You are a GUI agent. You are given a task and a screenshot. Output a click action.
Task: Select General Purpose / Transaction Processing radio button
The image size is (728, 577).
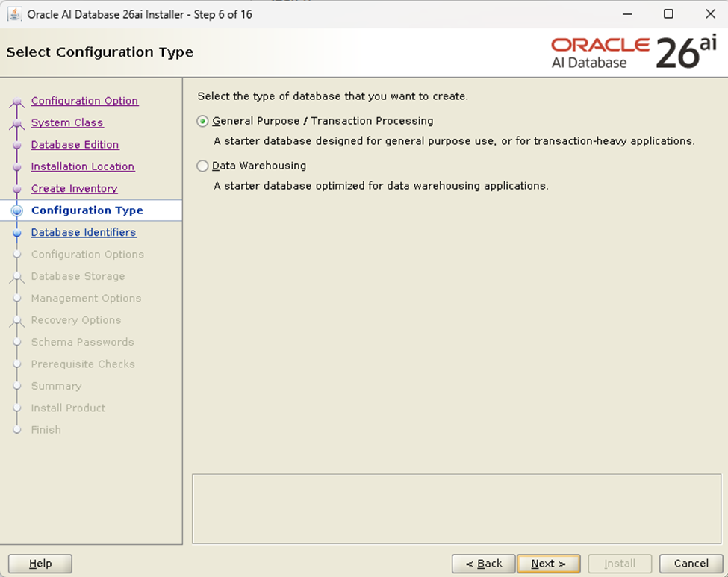tap(202, 121)
